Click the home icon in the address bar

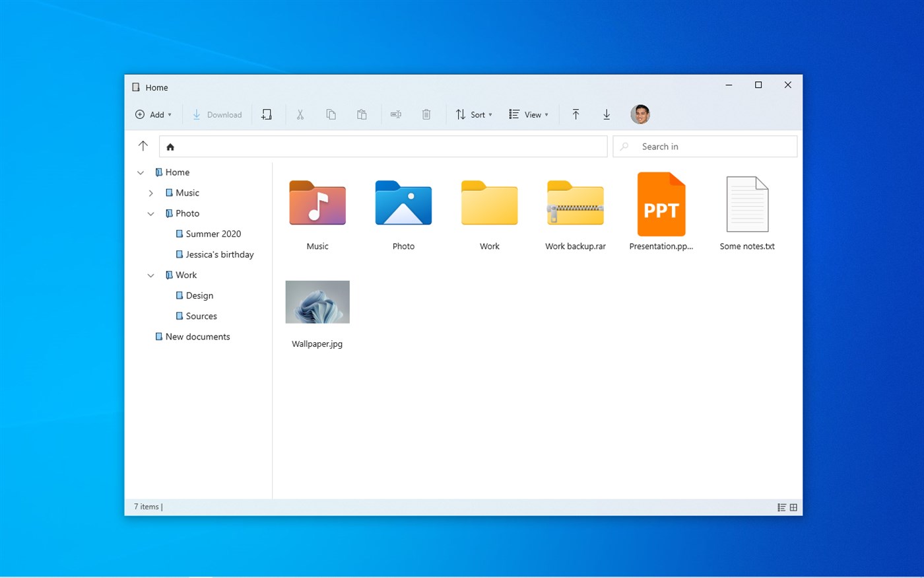tap(170, 147)
